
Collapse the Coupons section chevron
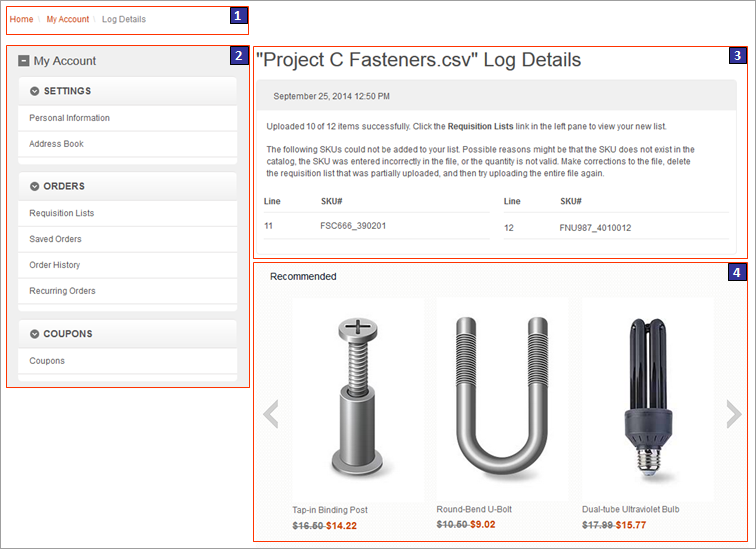pyautogui.click(x=35, y=334)
